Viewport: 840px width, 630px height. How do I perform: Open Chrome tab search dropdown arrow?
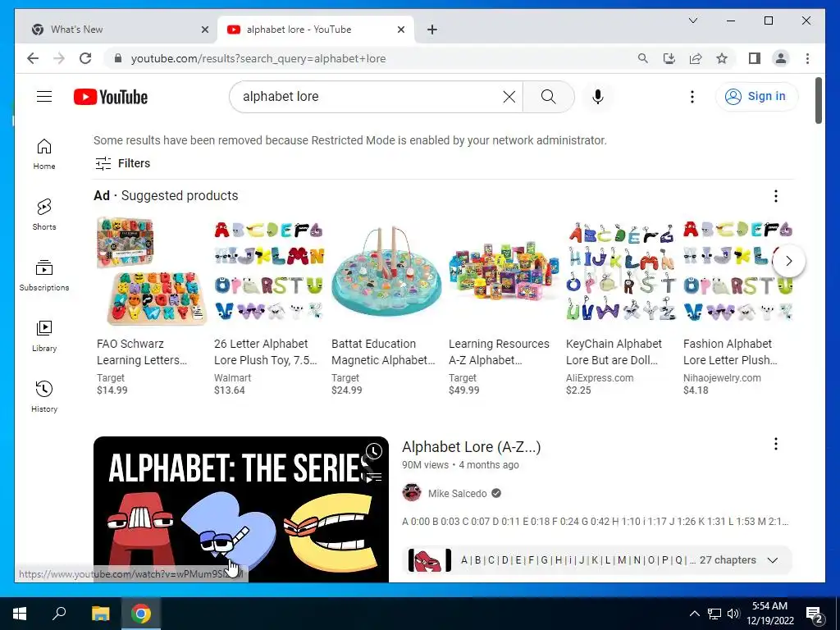point(692,21)
